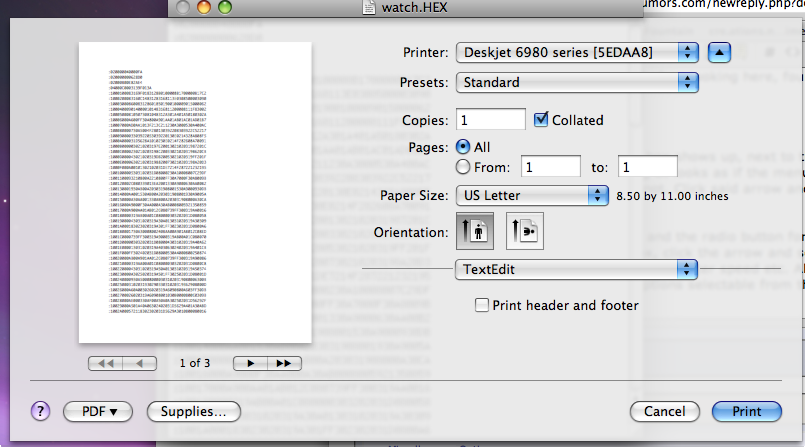Jump to last preview page
Screen dimensions: 805x448
point(284,363)
